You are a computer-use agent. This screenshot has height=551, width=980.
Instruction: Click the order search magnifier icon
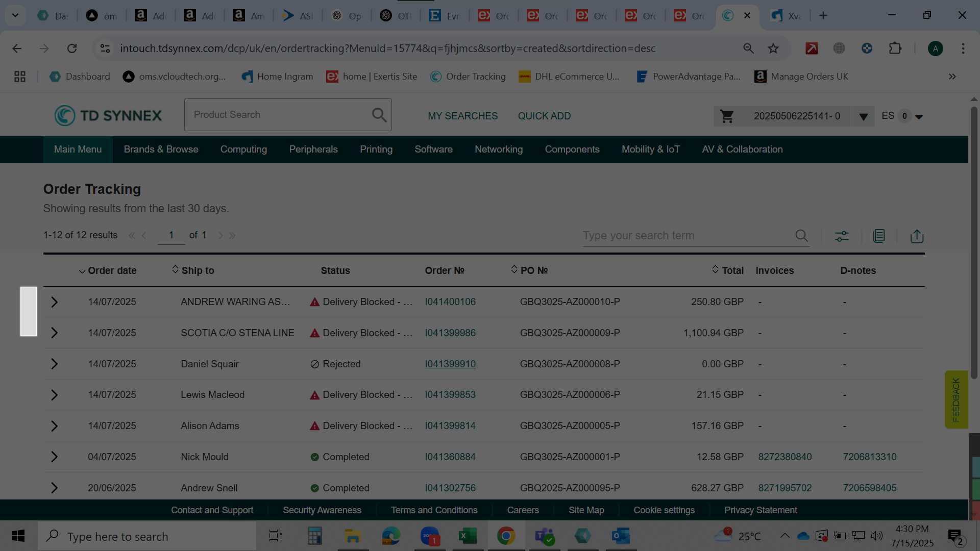pyautogui.click(x=801, y=236)
